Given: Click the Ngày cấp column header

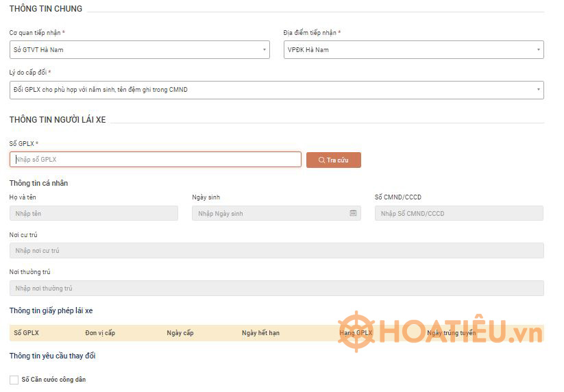Looking at the screenshot, I should [x=180, y=333].
